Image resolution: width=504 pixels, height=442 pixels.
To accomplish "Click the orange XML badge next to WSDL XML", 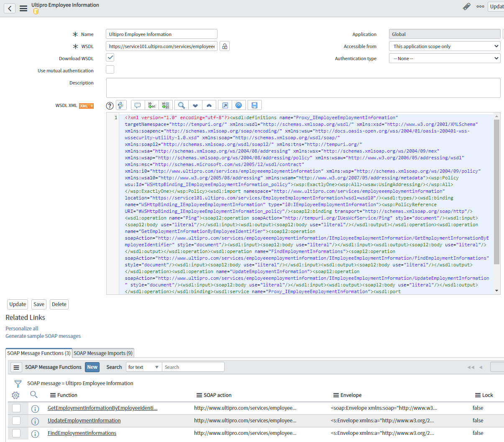I will (x=86, y=106).
